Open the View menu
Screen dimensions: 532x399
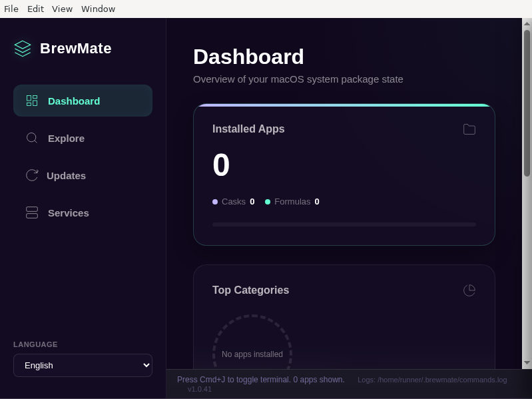[x=62, y=9]
